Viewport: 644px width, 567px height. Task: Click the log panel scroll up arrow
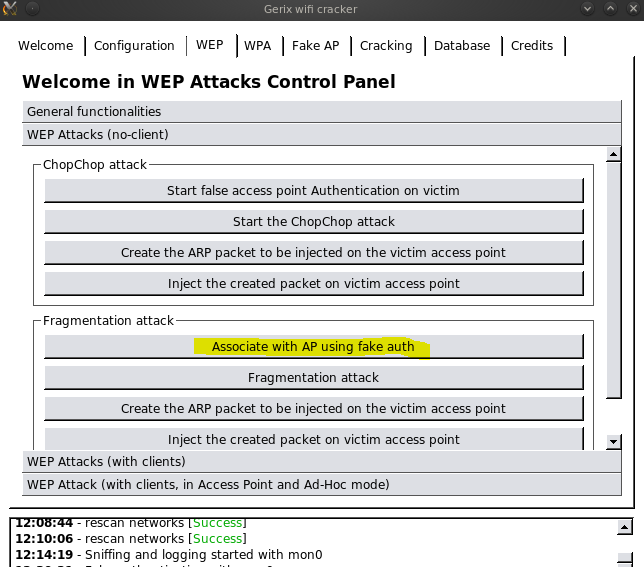[624, 527]
